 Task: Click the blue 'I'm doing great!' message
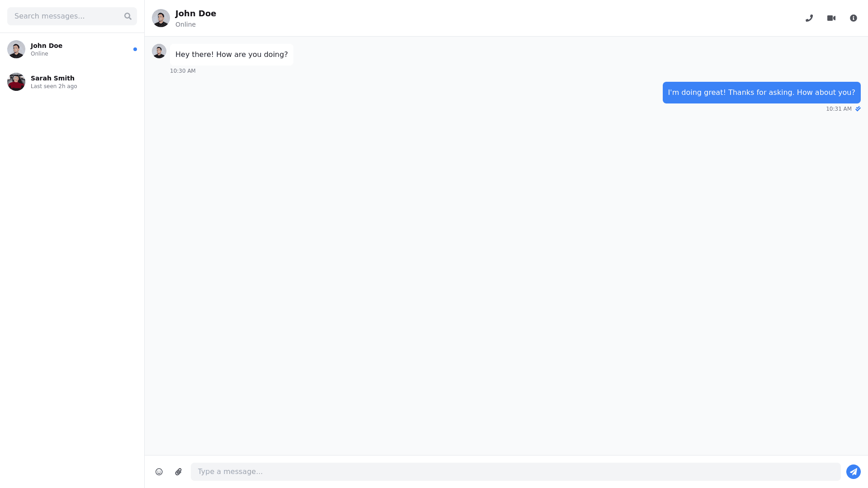(x=761, y=93)
